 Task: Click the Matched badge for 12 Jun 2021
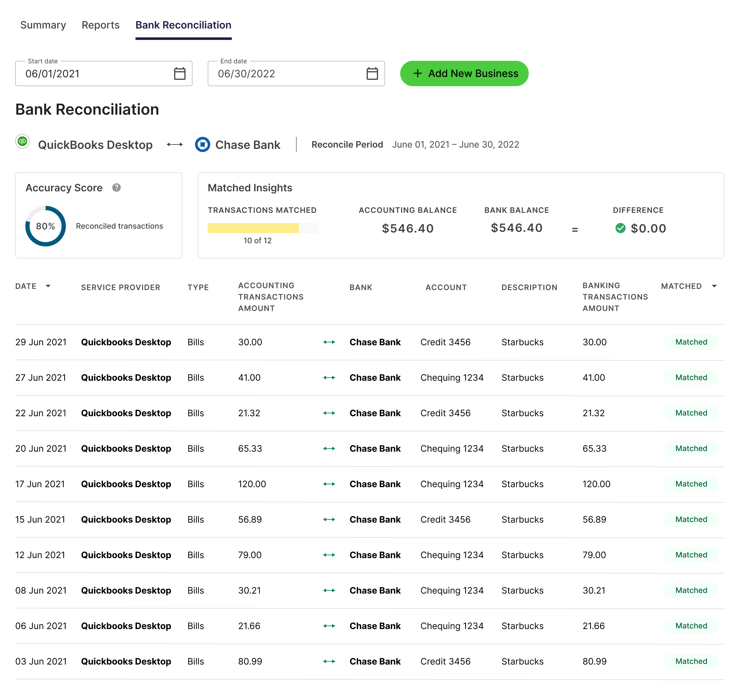tap(691, 555)
